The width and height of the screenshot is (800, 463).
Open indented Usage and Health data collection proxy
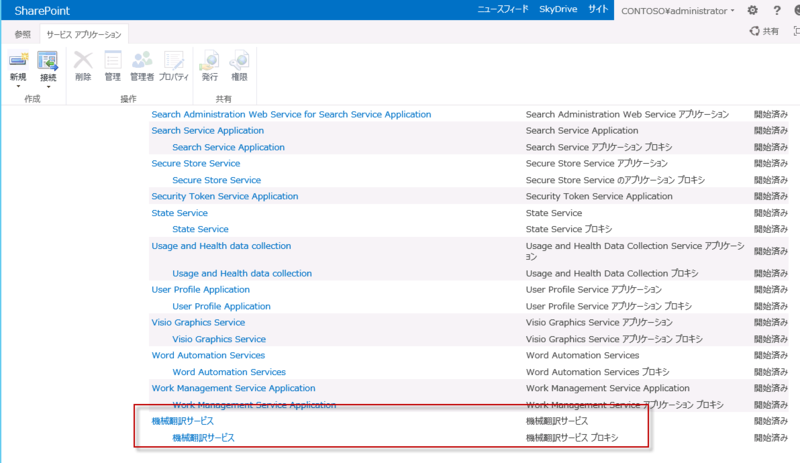point(242,274)
